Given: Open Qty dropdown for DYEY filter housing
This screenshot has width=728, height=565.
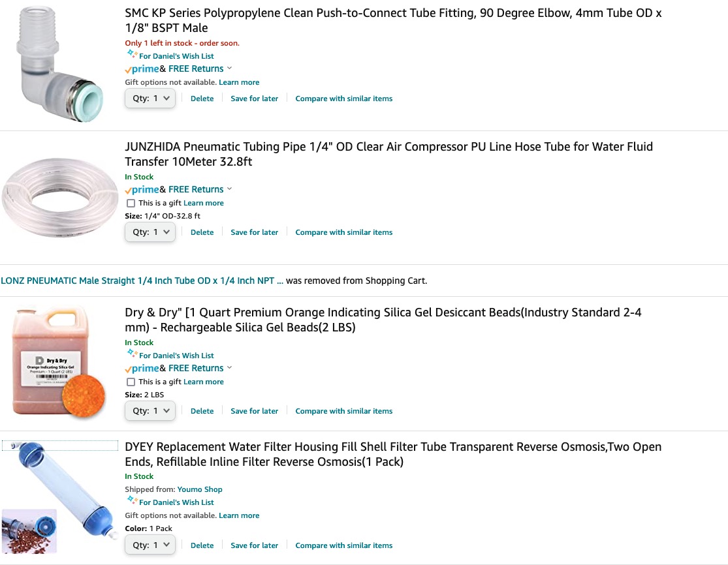Looking at the screenshot, I should pyautogui.click(x=150, y=545).
